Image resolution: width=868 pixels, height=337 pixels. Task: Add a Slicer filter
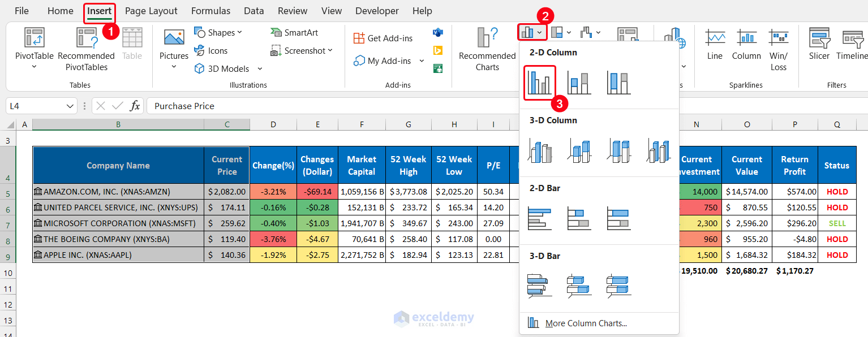(819, 44)
